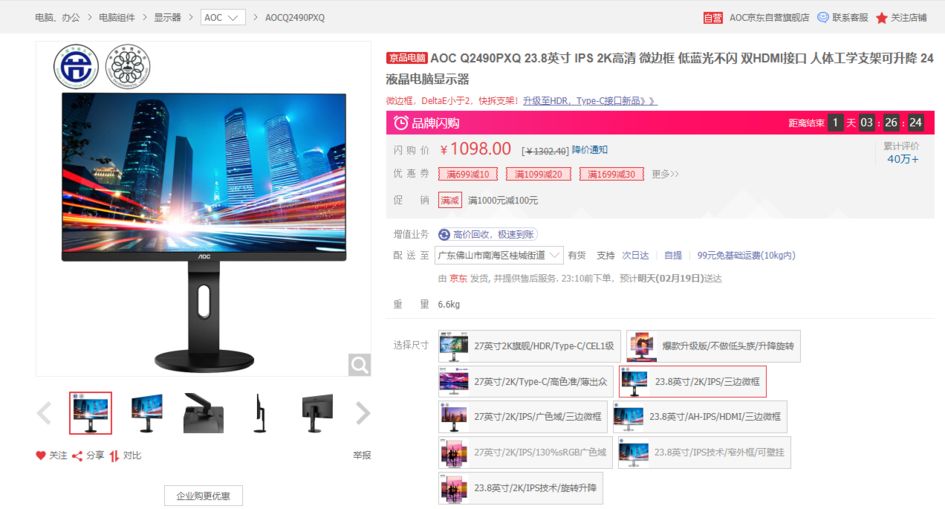Click 联系客服 link text
The width and height of the screenshot is (945, 509).
(x=850, y=17)
